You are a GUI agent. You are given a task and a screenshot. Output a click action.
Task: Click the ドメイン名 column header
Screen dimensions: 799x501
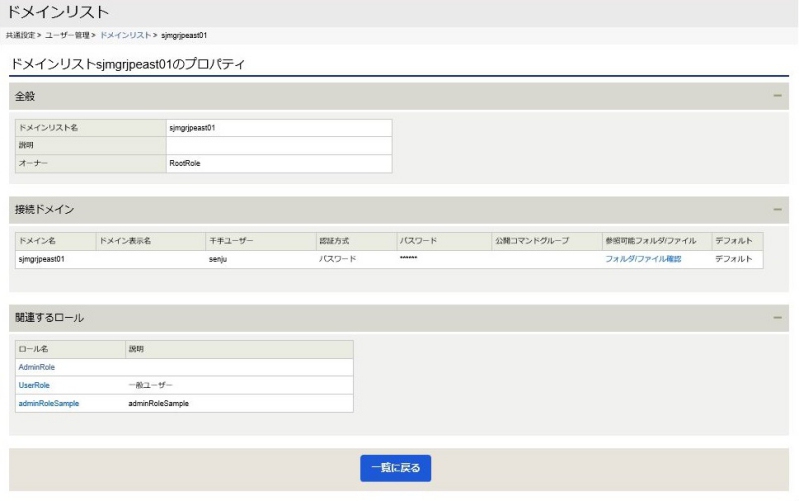point(56,241)
